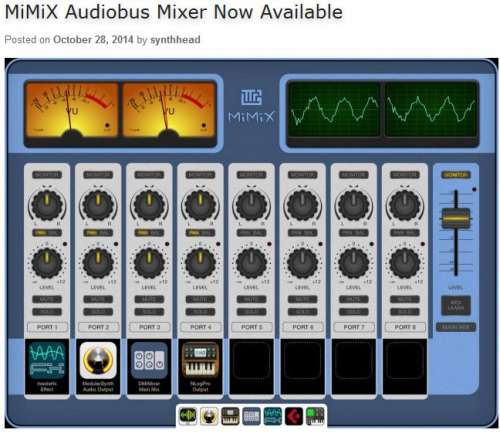The height and width of the screenshot is (433, 500).
Task: Select the green waveform app in bottom dock
Action: [188, 416]
